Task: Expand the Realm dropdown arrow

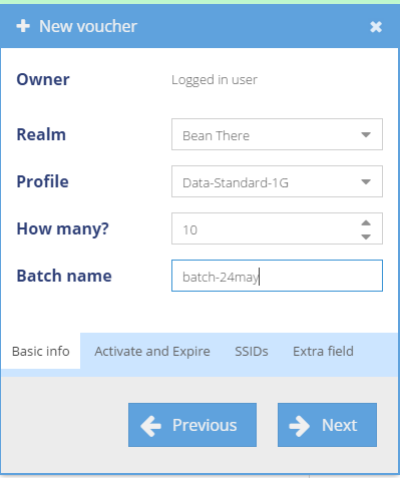Action: coord(366,135)
